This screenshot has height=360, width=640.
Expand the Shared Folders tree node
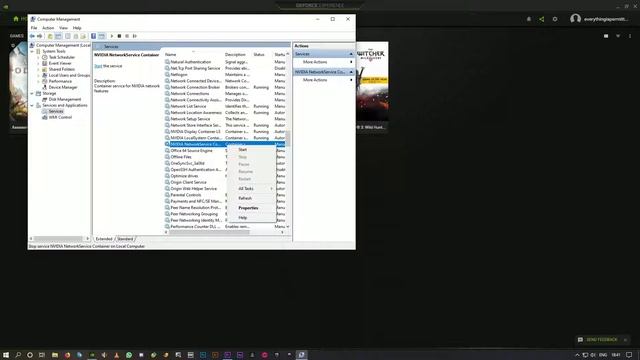[x=38, y=69]
